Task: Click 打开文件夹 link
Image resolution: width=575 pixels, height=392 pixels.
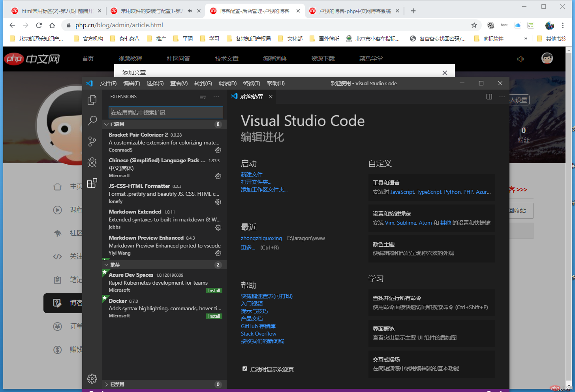Action: (x=256, y=182)
